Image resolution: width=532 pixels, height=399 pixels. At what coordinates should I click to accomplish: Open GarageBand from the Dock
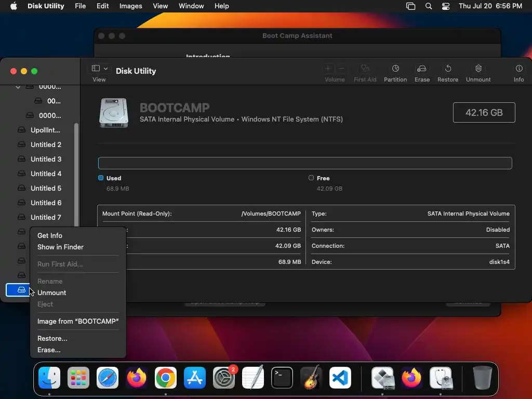click(x=311, y=377)
